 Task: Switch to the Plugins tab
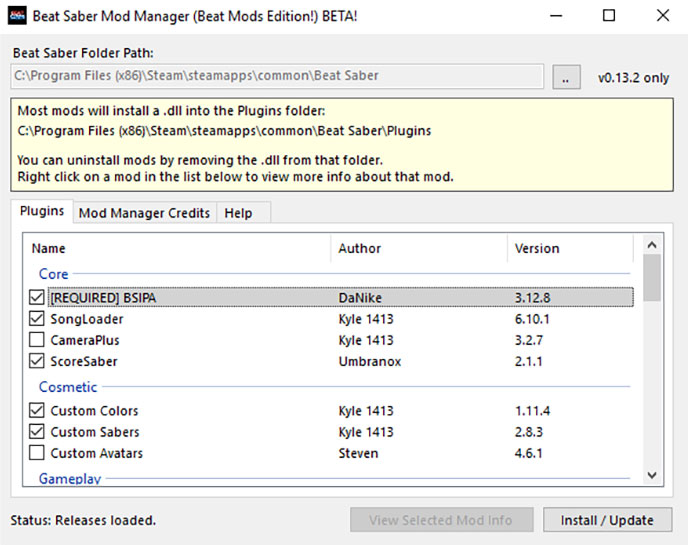coord(42,212)
